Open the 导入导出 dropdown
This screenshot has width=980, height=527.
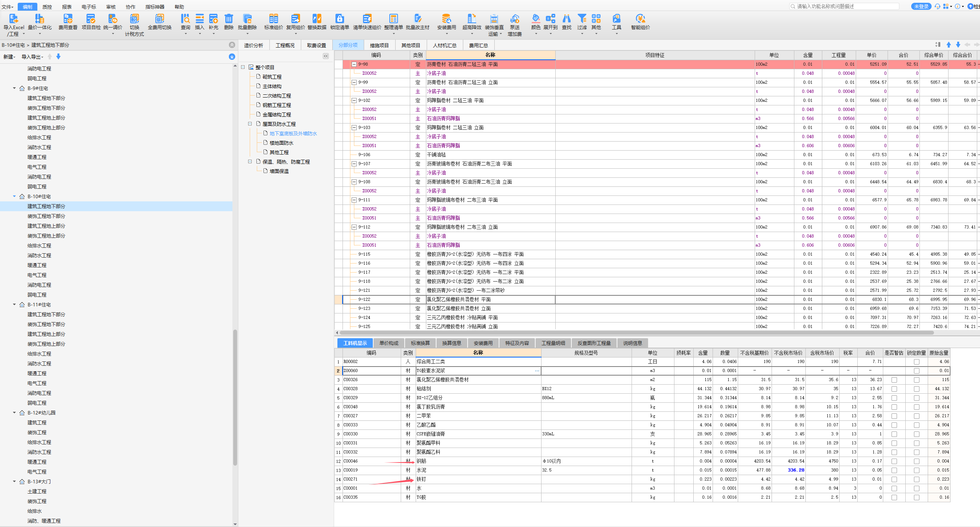click(32, 57)
